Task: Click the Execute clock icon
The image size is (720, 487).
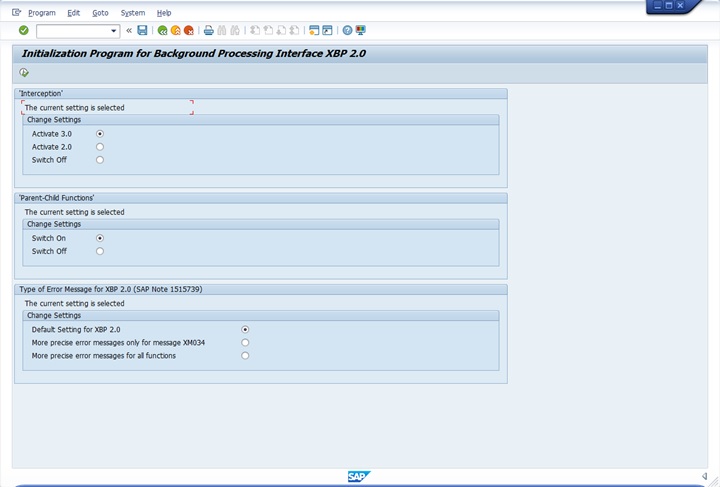Action: pos(24,73)
